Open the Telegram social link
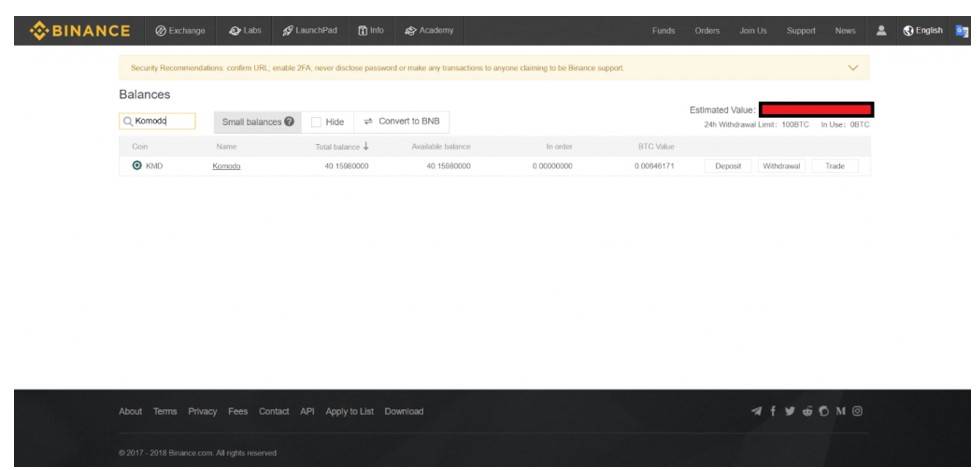Viewport: 977px width, 470px height. (756, 411)
